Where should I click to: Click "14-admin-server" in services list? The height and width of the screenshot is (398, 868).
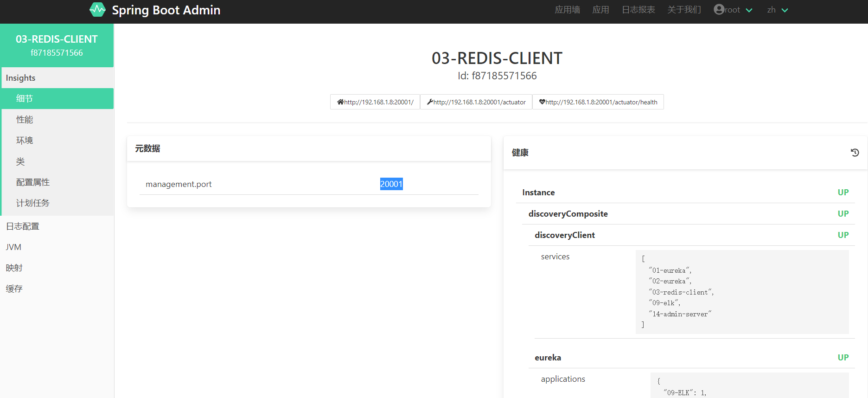click(x=680, y=314)
